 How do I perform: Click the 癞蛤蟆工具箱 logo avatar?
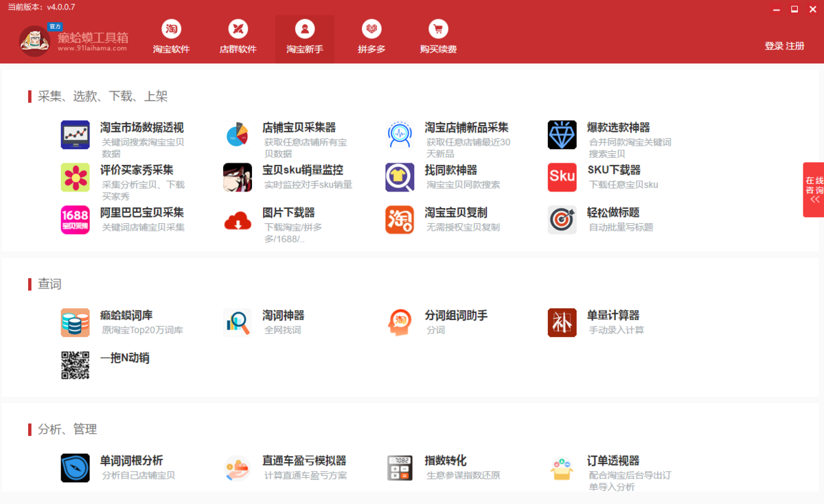(x=34, y=41)
